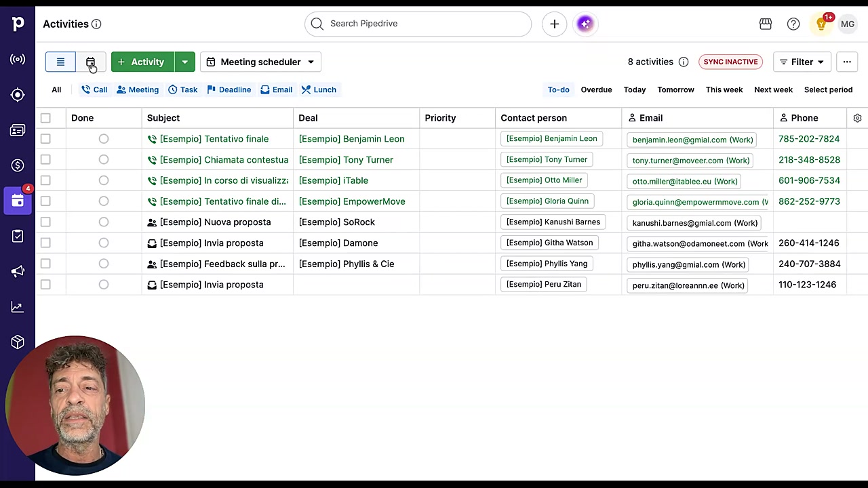The image size is (868, 488).
Task: Open the Marketplace icon
Action: pyautogui.click(x=766, y=24)
